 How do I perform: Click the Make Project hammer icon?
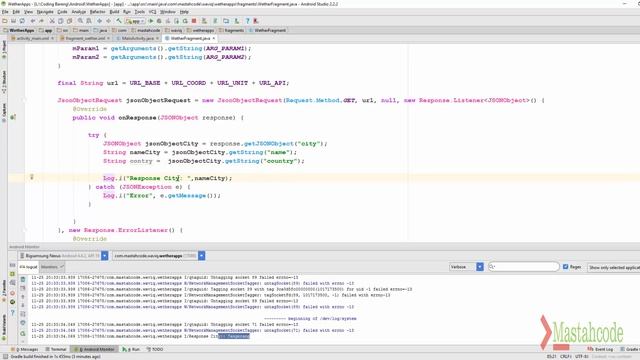pyautogui.click(x=119, y=21)
